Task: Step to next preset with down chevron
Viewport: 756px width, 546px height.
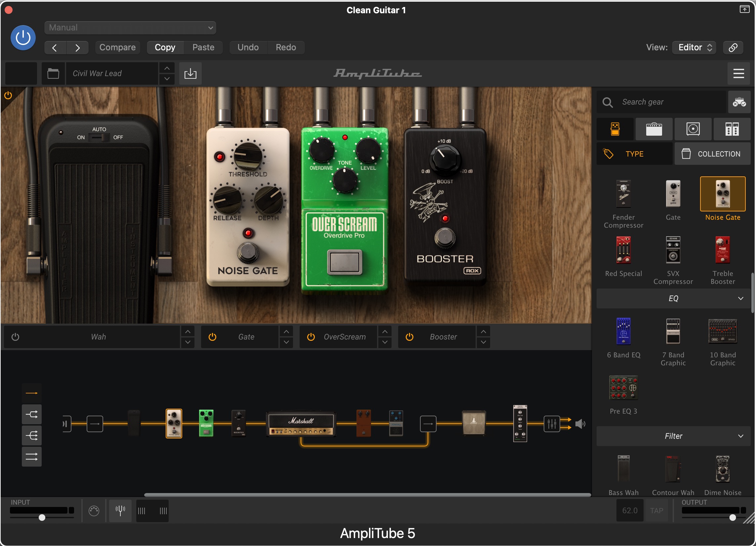Action: pos(167,79)
